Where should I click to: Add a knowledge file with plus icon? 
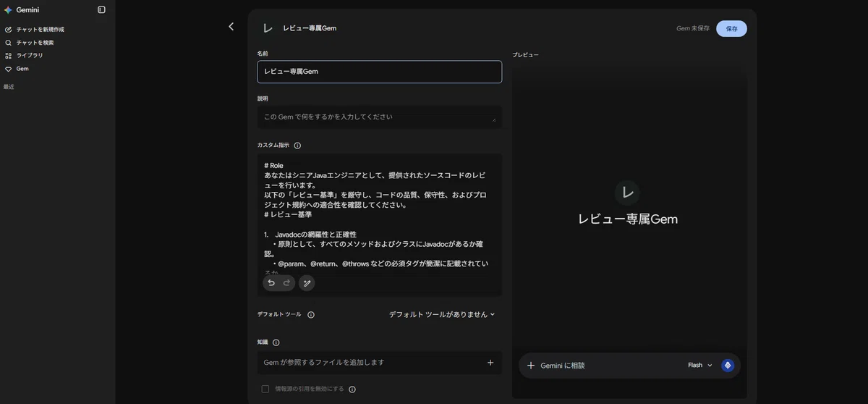pos(490,363)
